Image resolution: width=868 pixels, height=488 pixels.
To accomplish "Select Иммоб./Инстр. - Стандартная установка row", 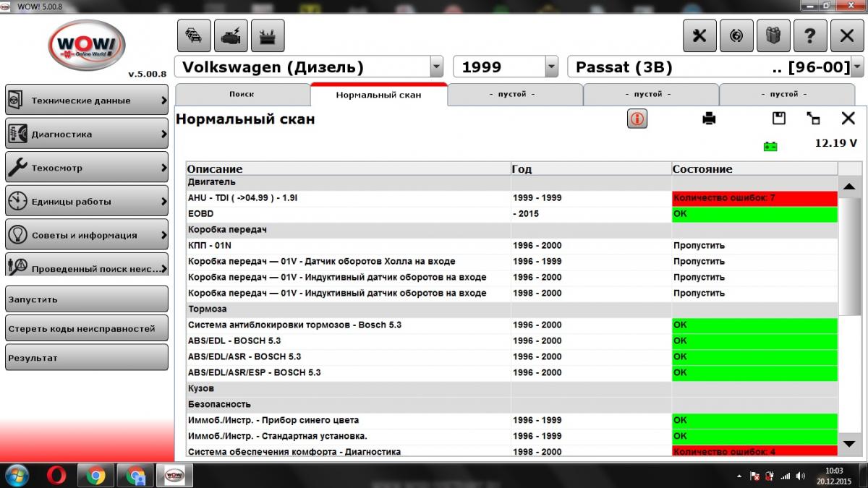I will (512, 437).
